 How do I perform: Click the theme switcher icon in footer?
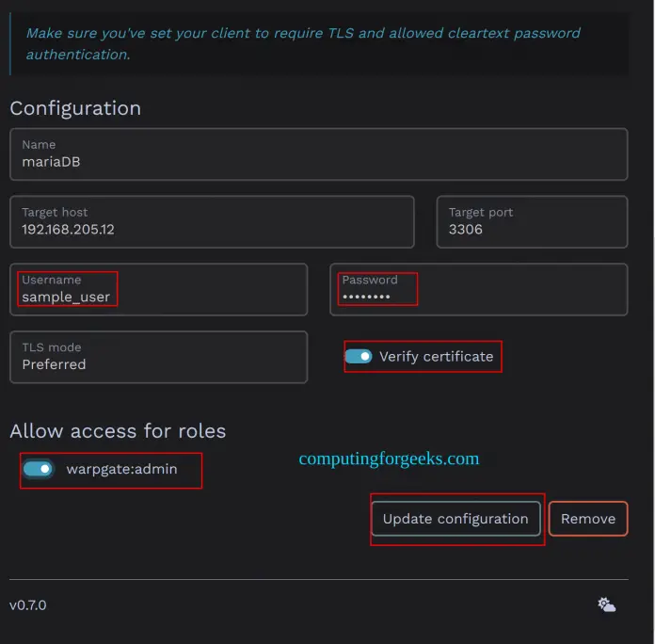[606, 604]
